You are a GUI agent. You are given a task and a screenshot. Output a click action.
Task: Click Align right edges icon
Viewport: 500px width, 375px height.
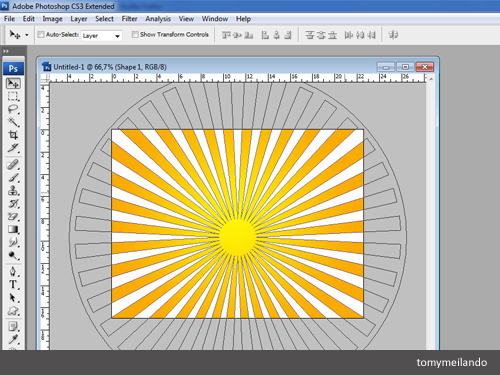(x=288, y=35)
